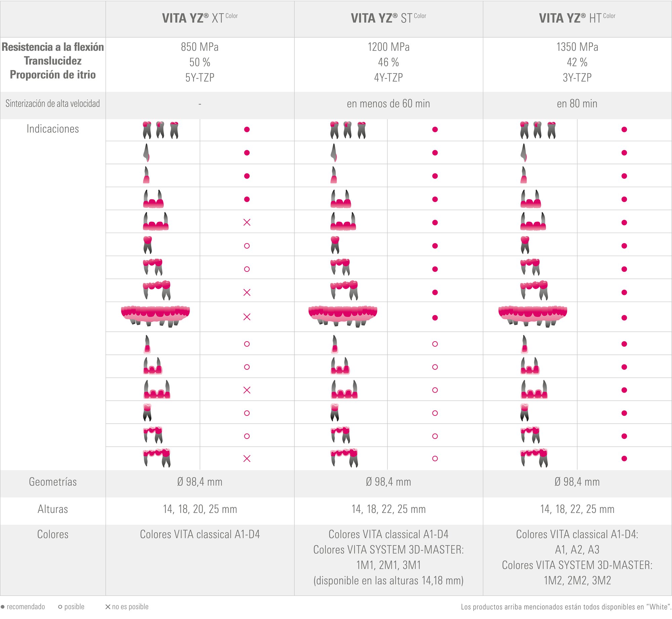Click the single molar crown icon under HT
Image resolution: width=672 pixels, height=619 pixels.
coord(525,245)
